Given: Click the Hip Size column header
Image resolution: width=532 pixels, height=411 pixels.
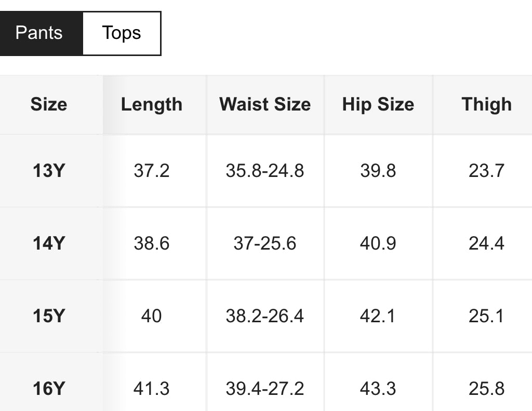Looking at the screenshot, I should (x=378, y=104).
